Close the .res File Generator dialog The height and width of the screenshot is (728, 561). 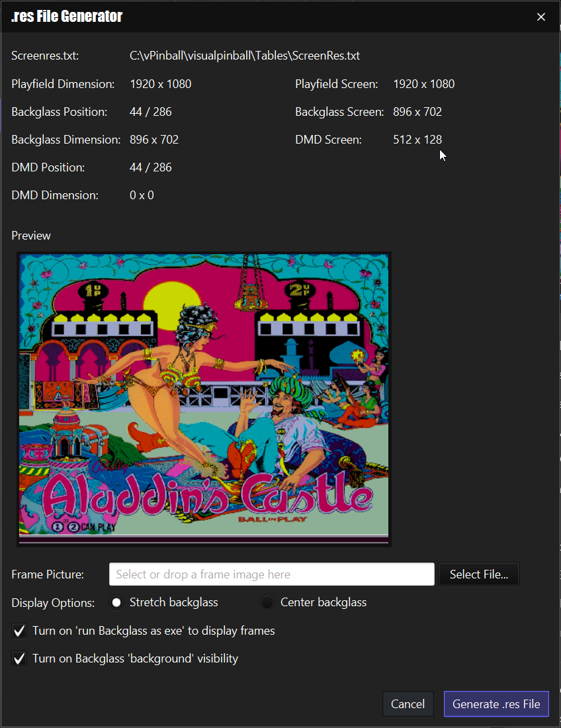coord(540,17)
